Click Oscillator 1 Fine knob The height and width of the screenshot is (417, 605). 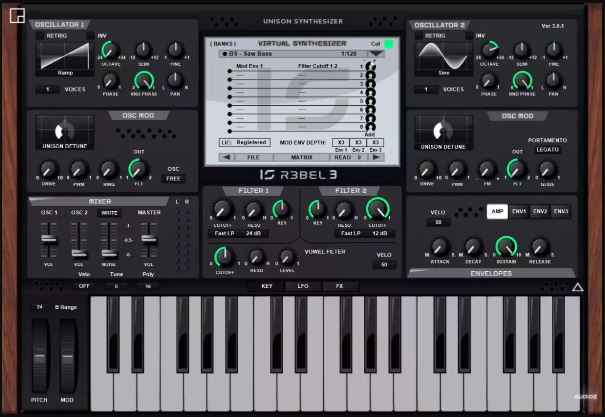[x=176, y=50]
